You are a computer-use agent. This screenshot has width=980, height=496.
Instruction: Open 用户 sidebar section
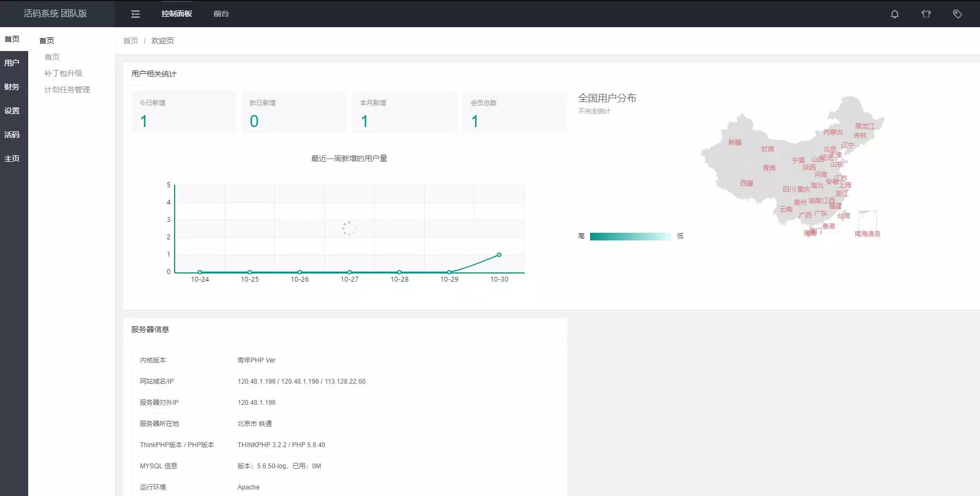(12, 63)
